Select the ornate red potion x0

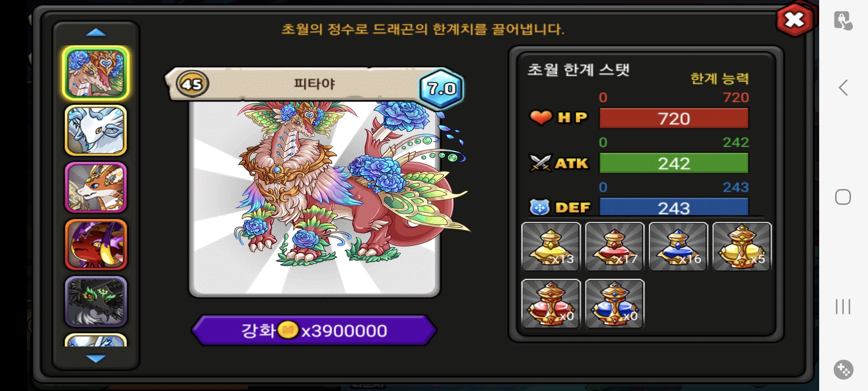click(551, 304)
